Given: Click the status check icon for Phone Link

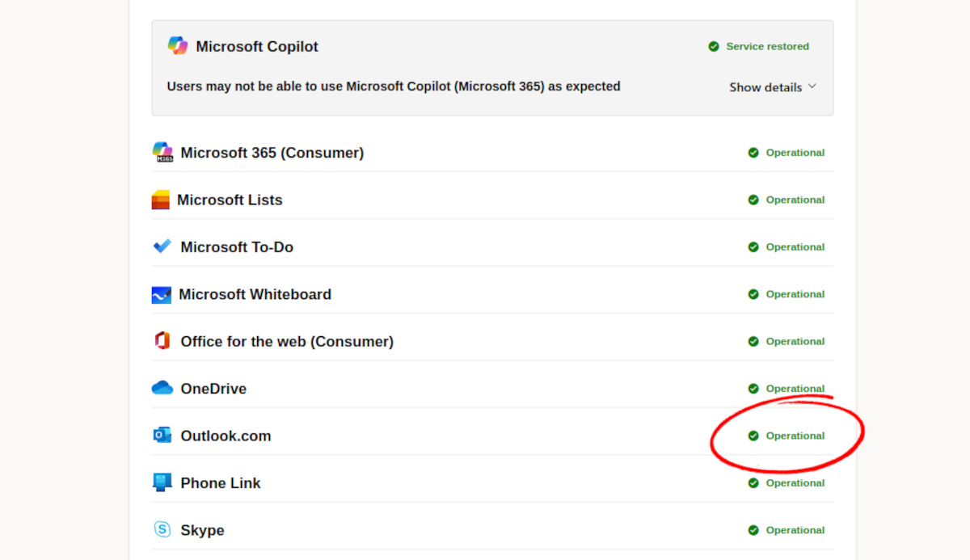Looking at the screenshot, I should click(753, 483).
